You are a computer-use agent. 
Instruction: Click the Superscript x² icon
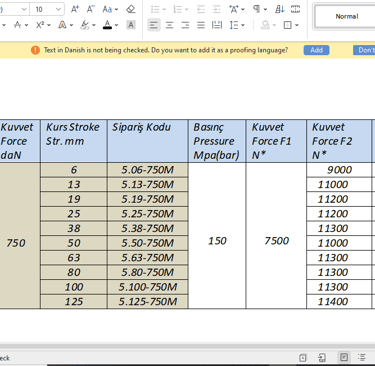click(40, 25)
